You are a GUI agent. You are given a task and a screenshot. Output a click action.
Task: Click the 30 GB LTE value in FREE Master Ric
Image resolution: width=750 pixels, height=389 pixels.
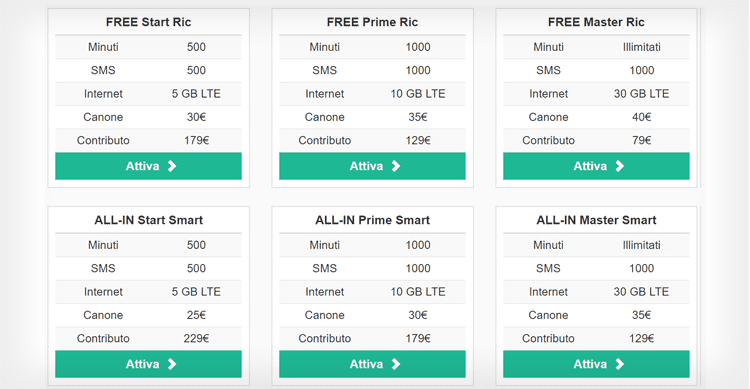click(641, 94)
